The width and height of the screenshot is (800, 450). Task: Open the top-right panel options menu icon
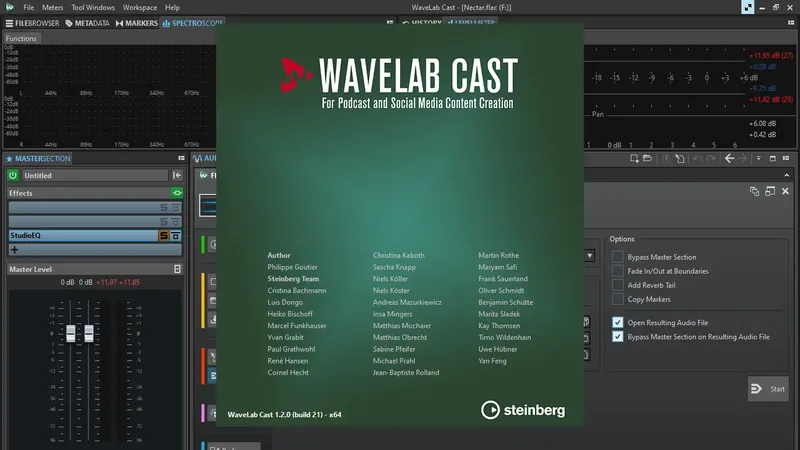791,22
